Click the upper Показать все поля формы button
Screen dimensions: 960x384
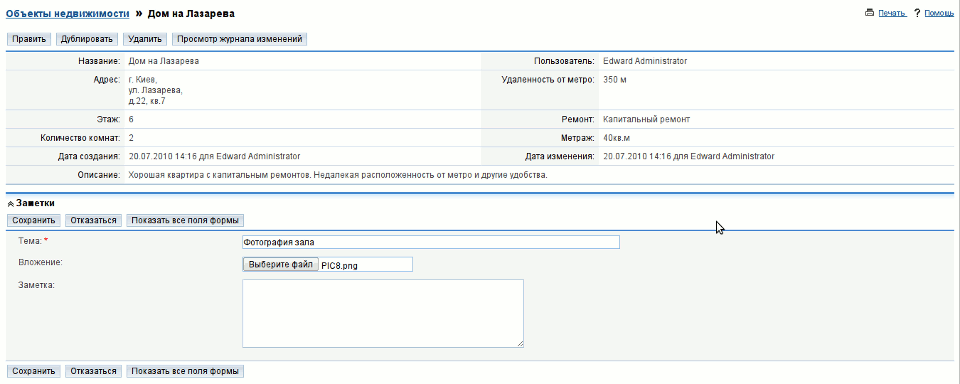(185, 220)
